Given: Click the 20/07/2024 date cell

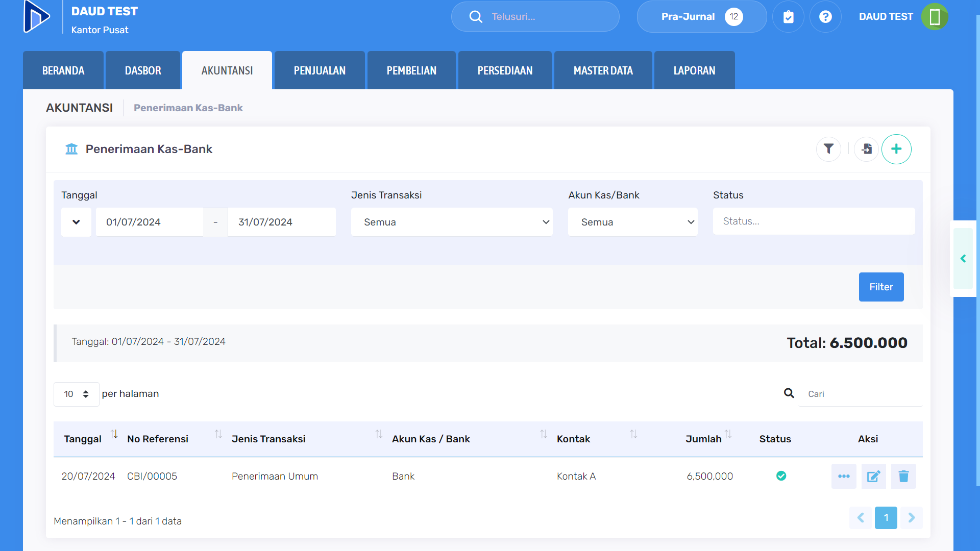Looking at the screenshot, I should coord(88,476).
